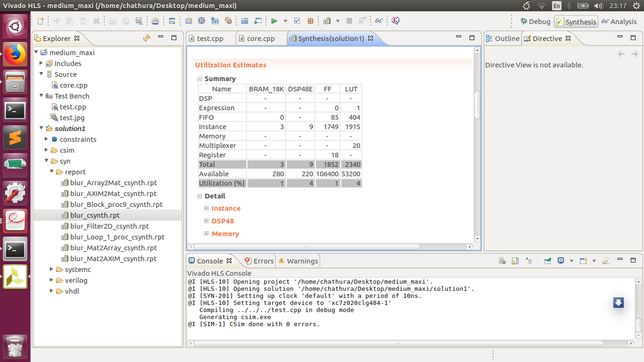The height and width of the screenshot is (362, 644).
Task: Click Display Selected Console monitor icon
Action: pos(561,261)
